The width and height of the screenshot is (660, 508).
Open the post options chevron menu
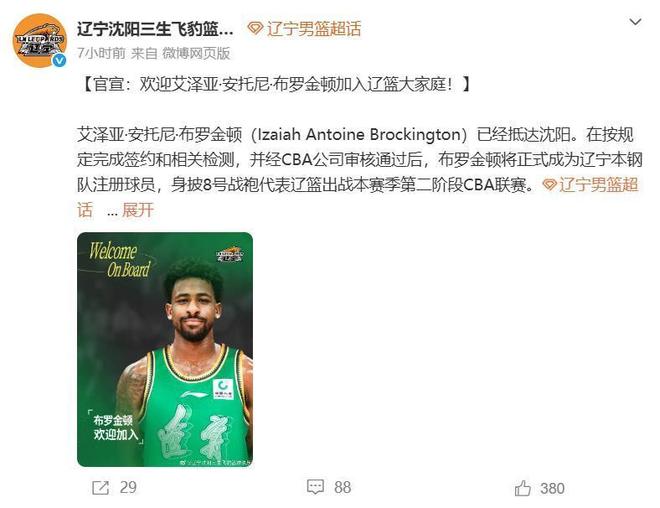(x=635, y=21)
